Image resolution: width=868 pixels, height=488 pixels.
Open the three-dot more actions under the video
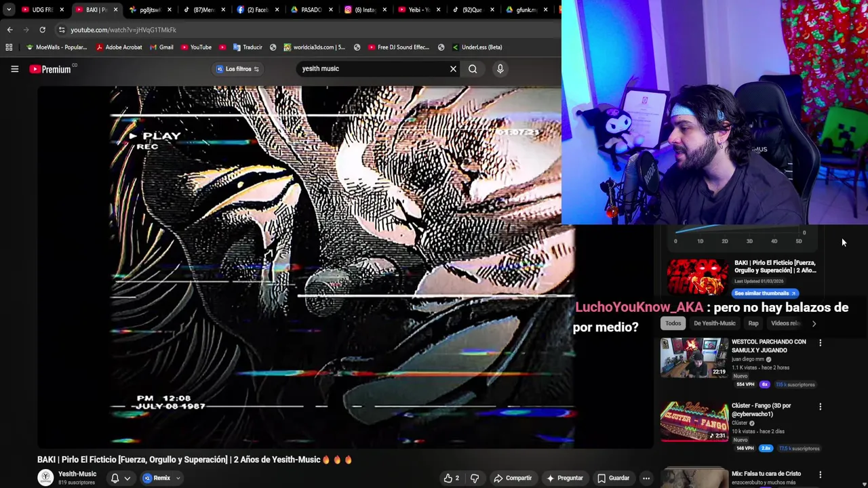coord(646,478)
